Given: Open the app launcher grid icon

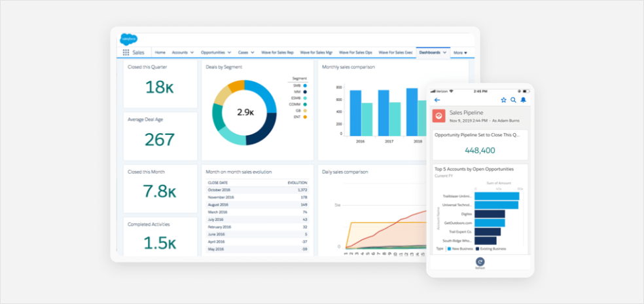Looking at the screenshot, I should pos(126,52).
